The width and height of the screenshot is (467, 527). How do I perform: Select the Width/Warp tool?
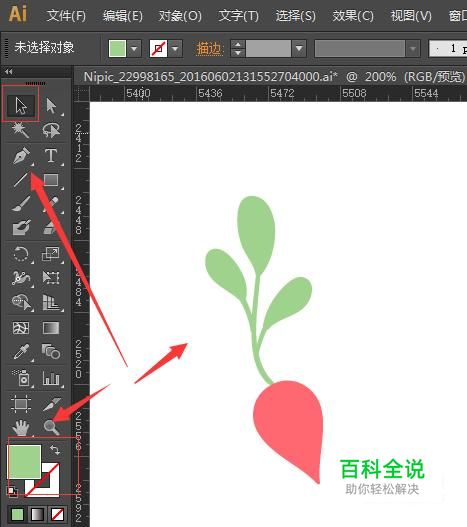(x=21, y=278)
